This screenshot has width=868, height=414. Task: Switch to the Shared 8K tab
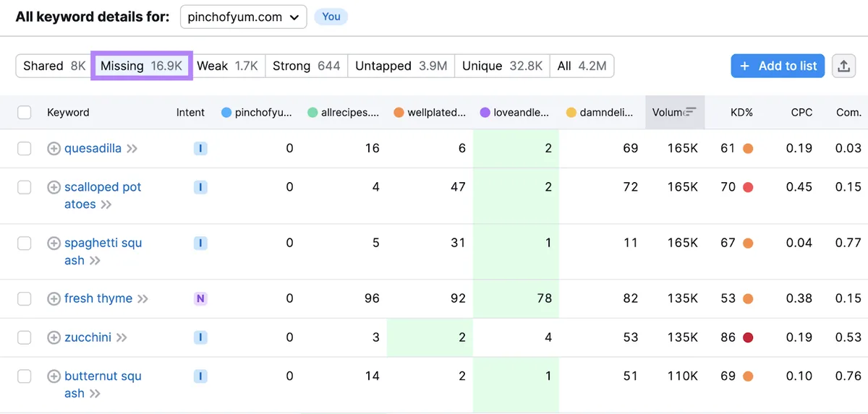point(54,66)
